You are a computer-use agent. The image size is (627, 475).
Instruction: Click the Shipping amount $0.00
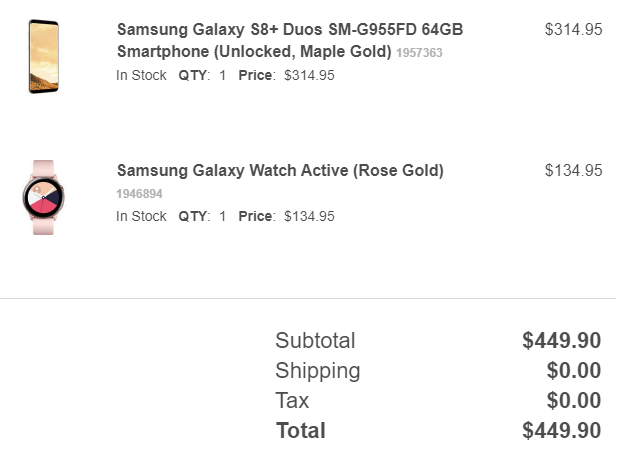point(574,371)
